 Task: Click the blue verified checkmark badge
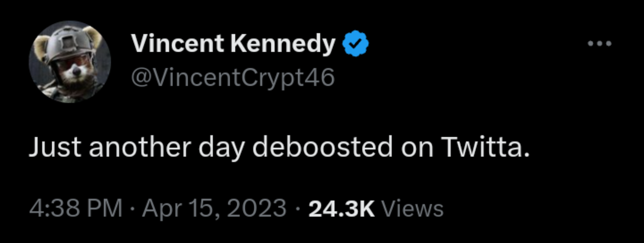pos(355,43)
